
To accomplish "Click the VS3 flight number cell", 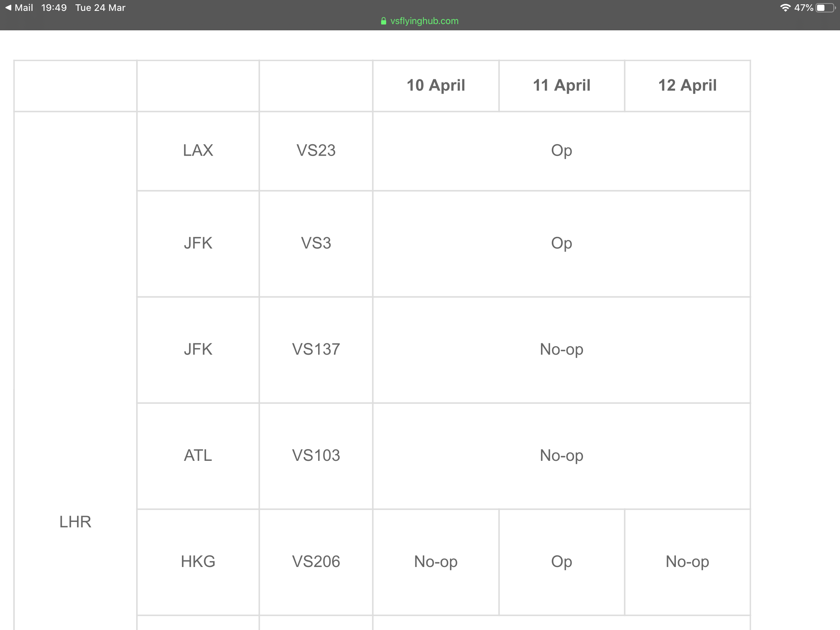I will point(316,244).
